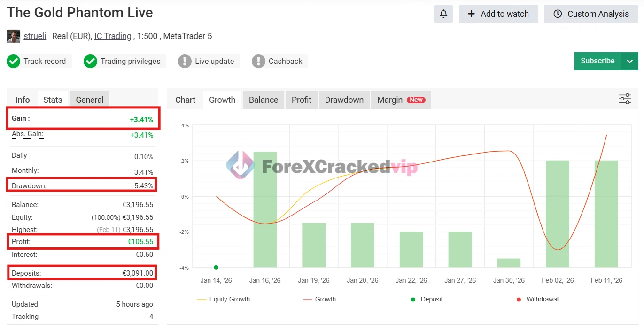The width and height of the screenshot is (644, 332).
Task: Click the Live update warning icon
Action: (185, 62)
